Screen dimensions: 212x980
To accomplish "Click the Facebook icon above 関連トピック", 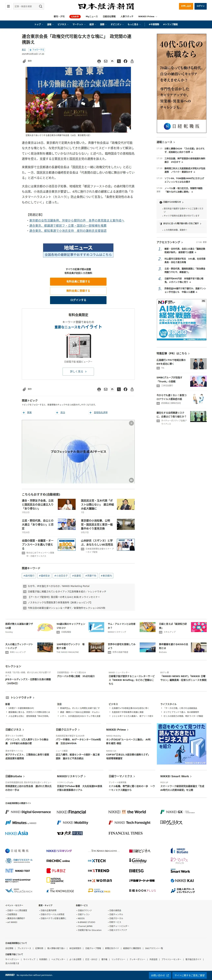I will [125, 389].
